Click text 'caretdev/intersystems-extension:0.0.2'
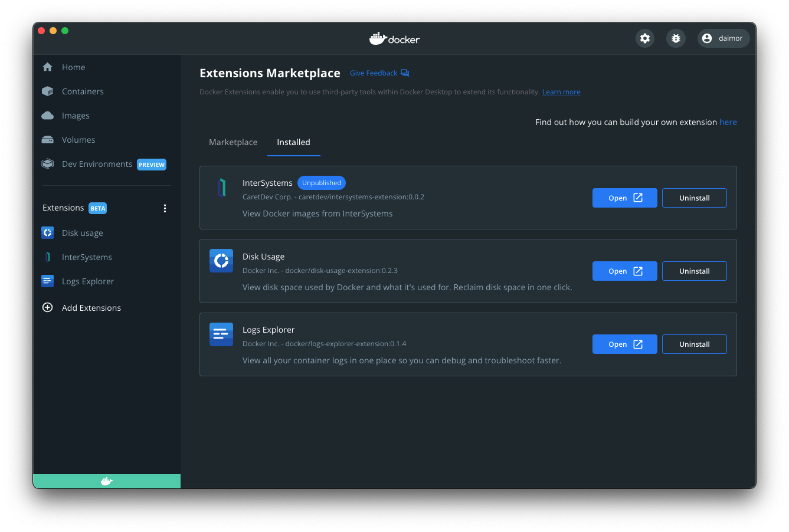Screen dimensions: 789x532 click(361, 197)
